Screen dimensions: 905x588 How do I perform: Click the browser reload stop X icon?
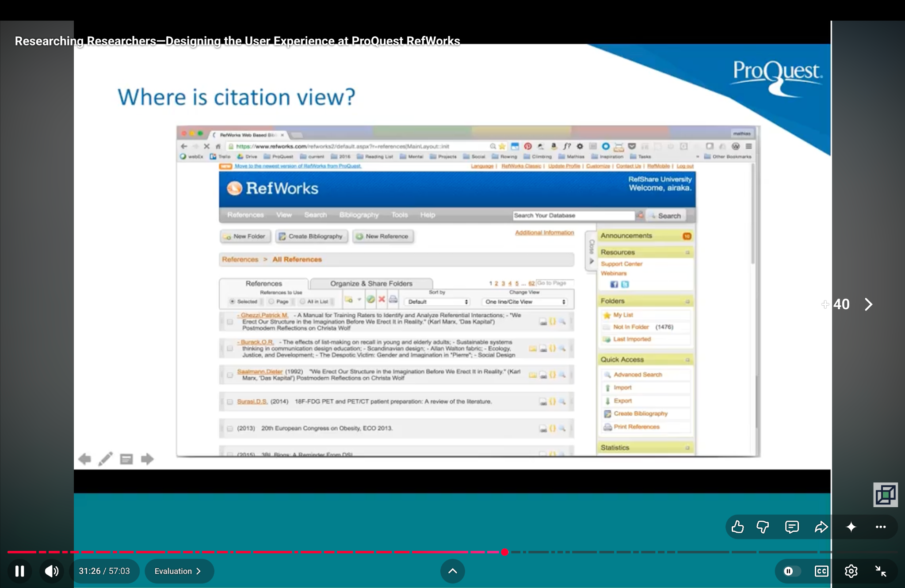[206, 146]
